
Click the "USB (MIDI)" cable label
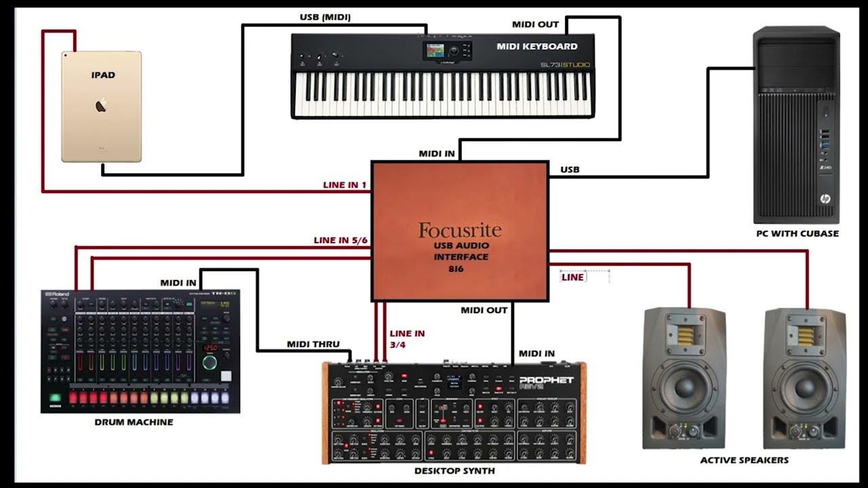325,16
